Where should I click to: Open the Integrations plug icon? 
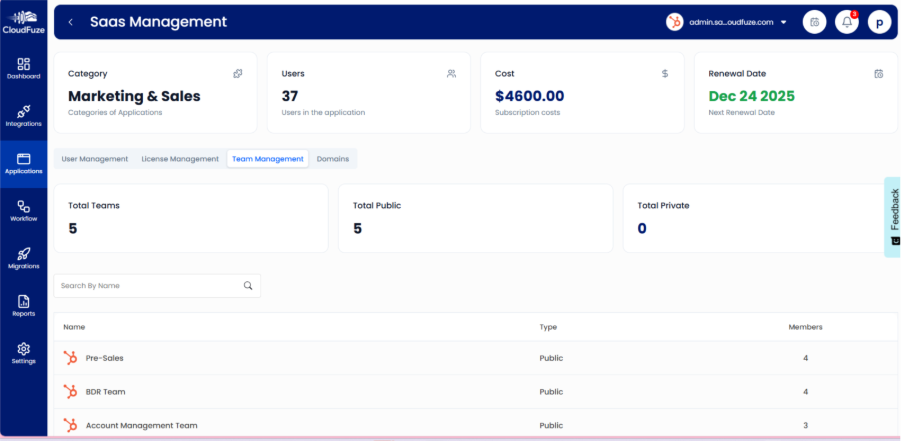[x=24, y=111]
